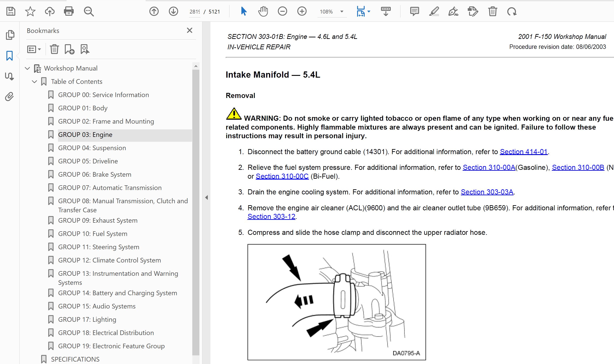Click the Rotate page icon
Viewport: 614px width, 364px height.
[512, 11]
